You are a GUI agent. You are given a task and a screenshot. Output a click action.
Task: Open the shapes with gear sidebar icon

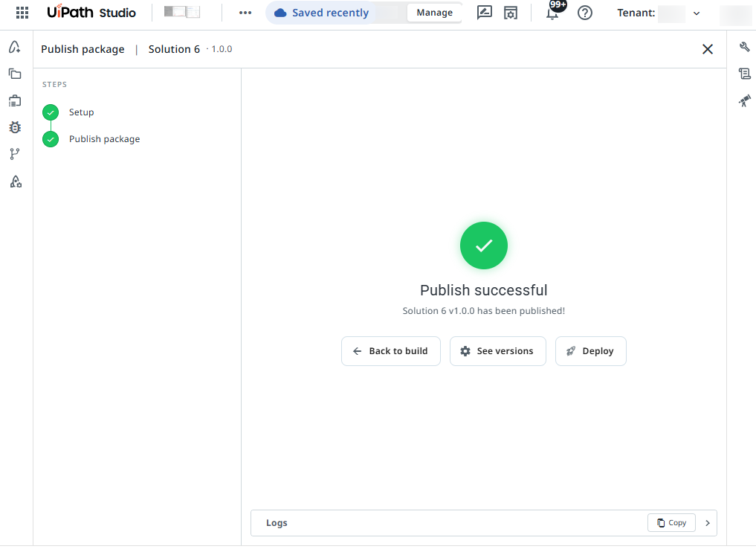[x=16, y=182]
